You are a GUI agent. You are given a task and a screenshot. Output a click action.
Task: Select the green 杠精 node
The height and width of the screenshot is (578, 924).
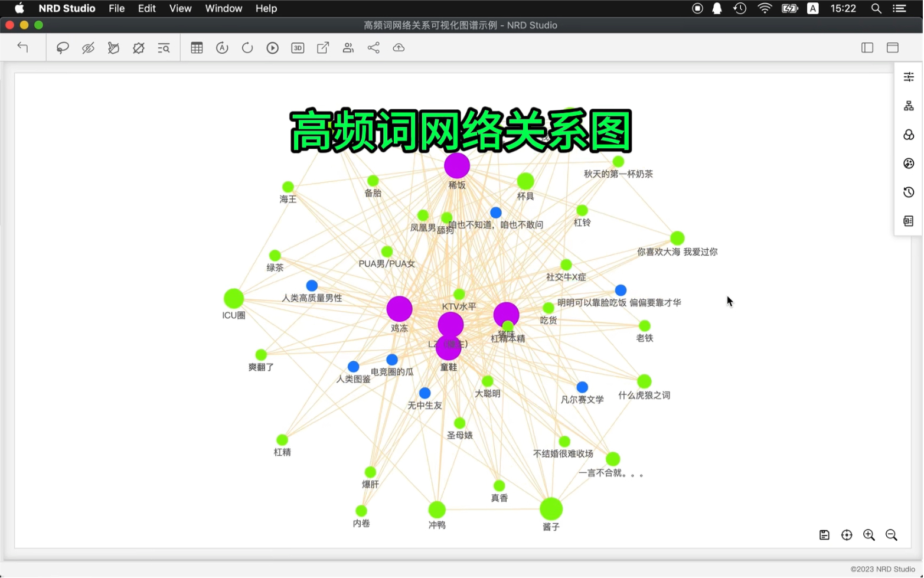[x=282, y=440]
